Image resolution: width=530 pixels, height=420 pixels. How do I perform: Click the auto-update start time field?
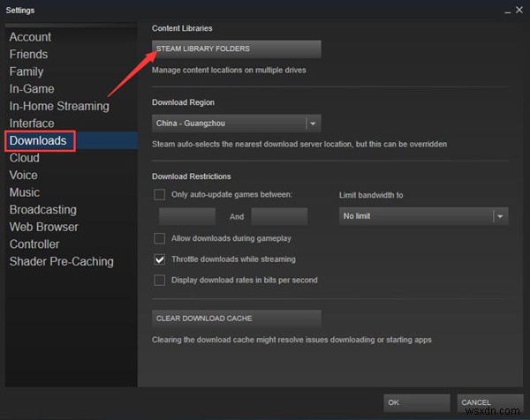(x=187, y=216)
